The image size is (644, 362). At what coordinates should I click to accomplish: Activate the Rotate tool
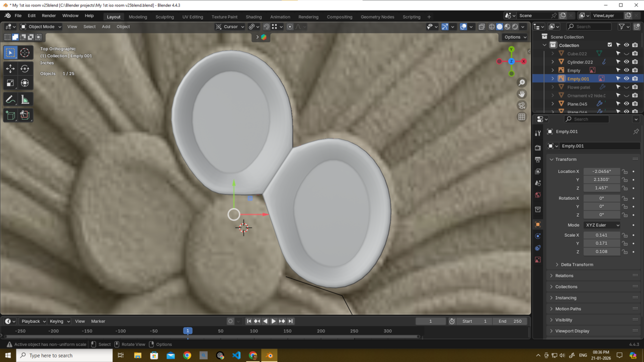(25, 68)
